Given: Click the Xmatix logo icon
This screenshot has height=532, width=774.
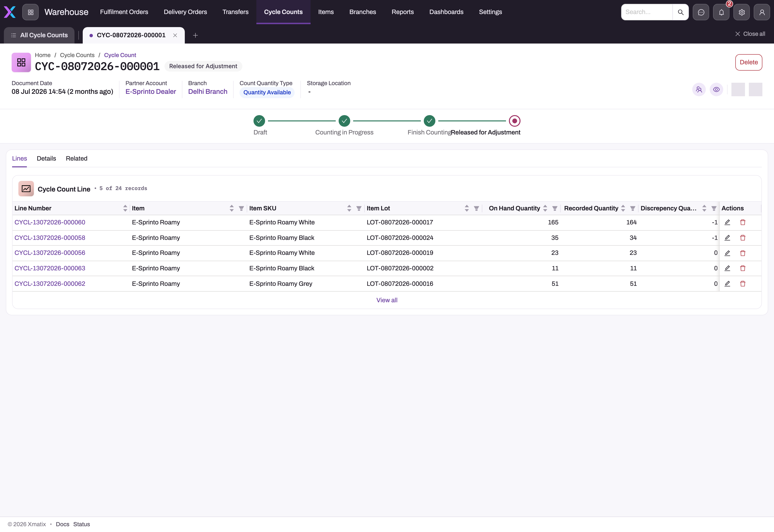Looking at the screenshot, I should (x=10, y=12).
